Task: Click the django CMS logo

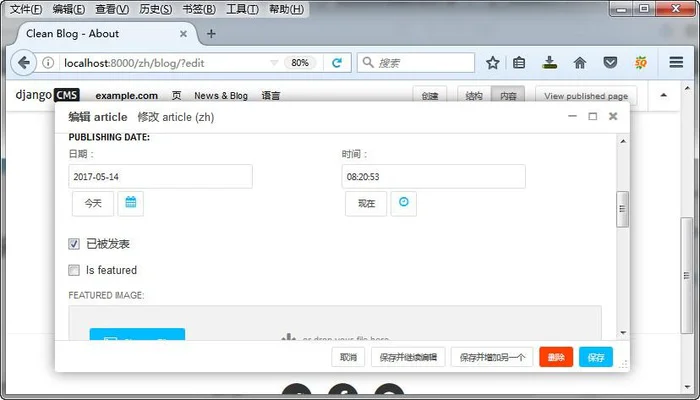Action: pos(47,95)
